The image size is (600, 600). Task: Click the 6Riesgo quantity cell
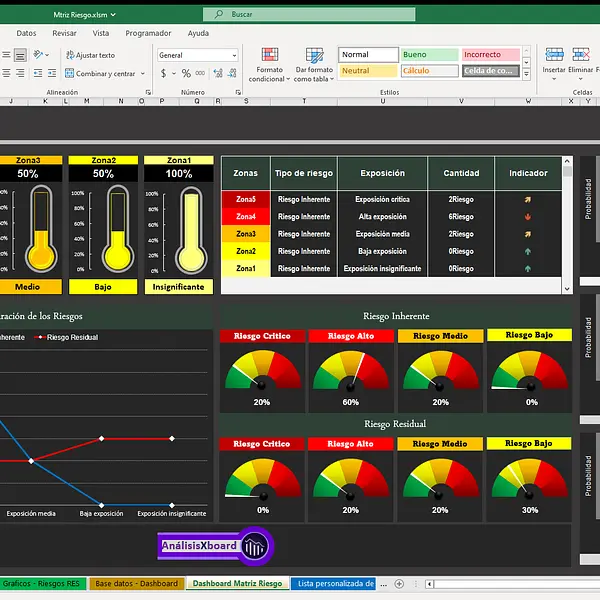tap(461, 217)
